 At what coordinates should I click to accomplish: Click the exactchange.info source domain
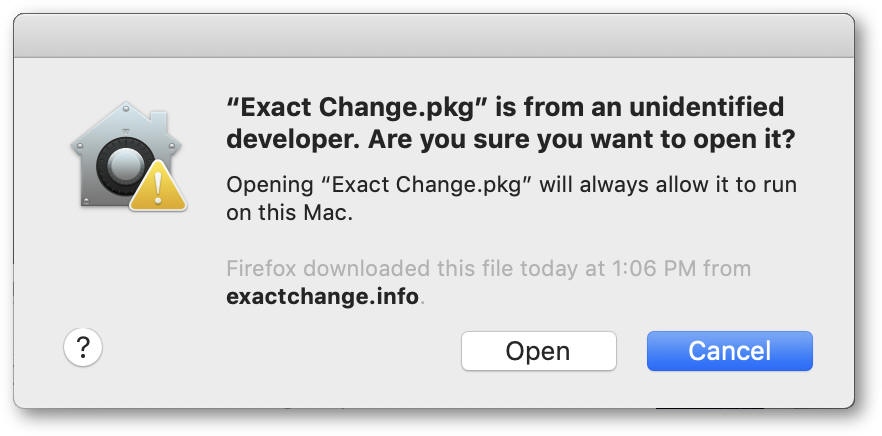(322, 297)
